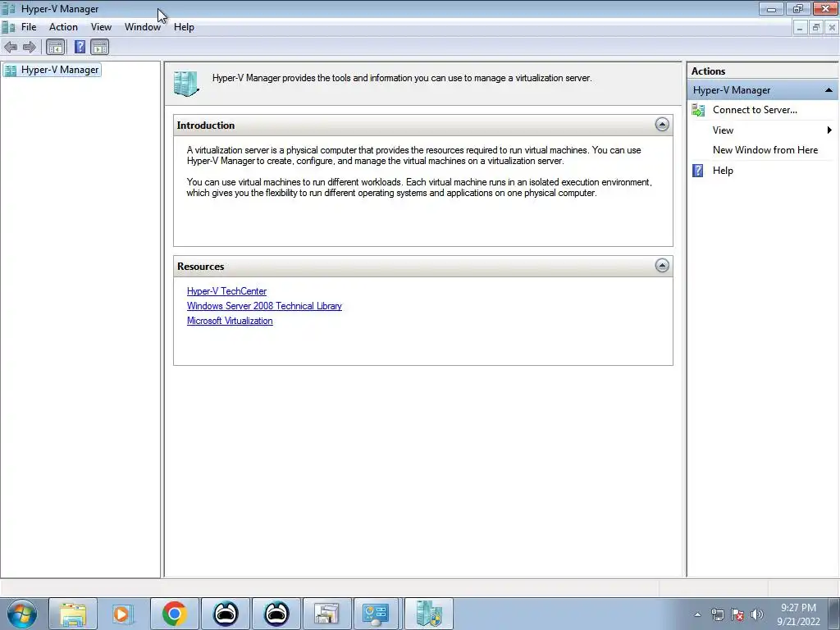Click the MMC document icon left of File menu
The image size is (840, 630).
8,27
